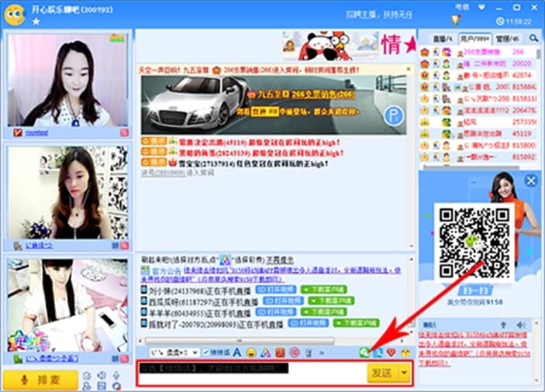The height and width of the screenshot is (392, 545).
Task: Click the heart icon in title bar
Action: pos(481,7)
